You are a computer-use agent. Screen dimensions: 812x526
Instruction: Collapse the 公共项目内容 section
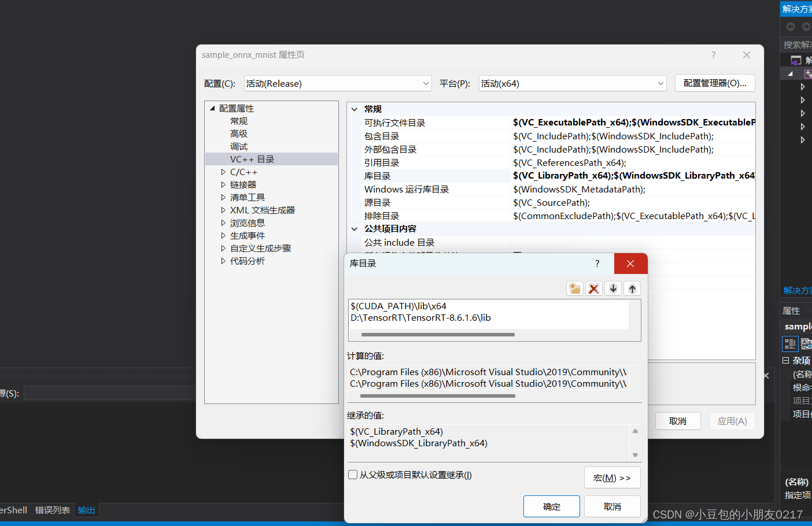[355, 229]
